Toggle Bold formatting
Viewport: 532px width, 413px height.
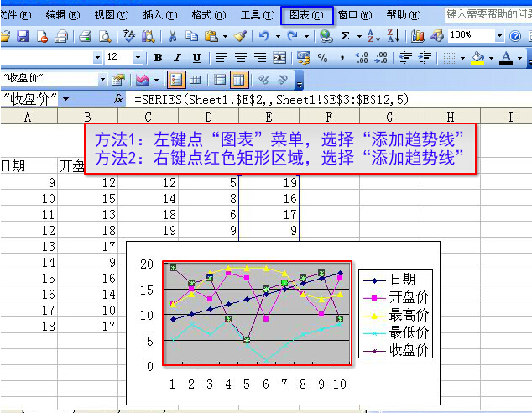(158, 58)
